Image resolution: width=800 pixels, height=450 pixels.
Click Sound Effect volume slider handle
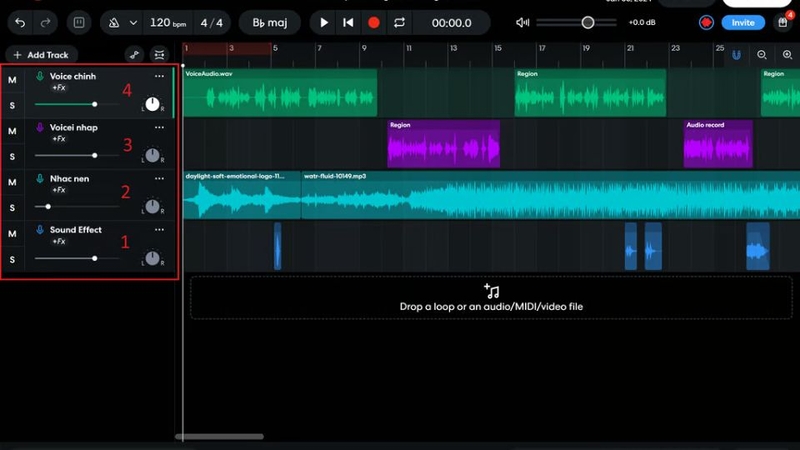94,258
